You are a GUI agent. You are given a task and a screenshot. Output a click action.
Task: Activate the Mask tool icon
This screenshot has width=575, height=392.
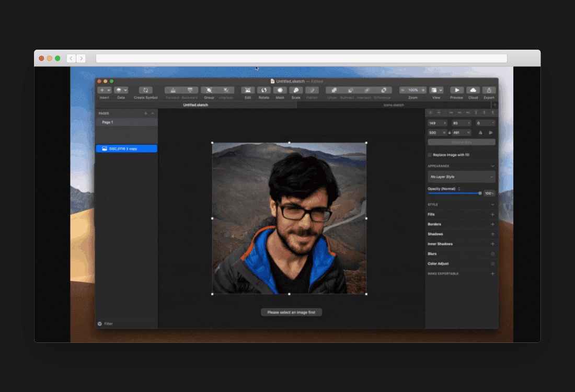coord(280,90)
